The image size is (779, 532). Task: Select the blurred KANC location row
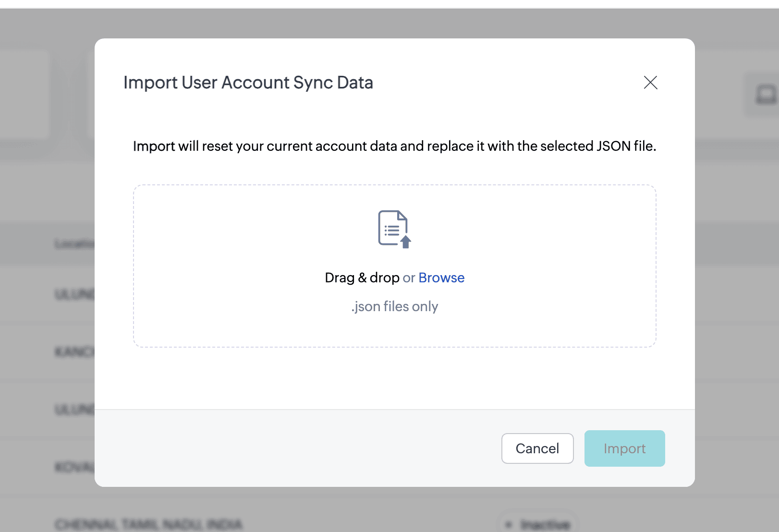(x=74, y=352)
